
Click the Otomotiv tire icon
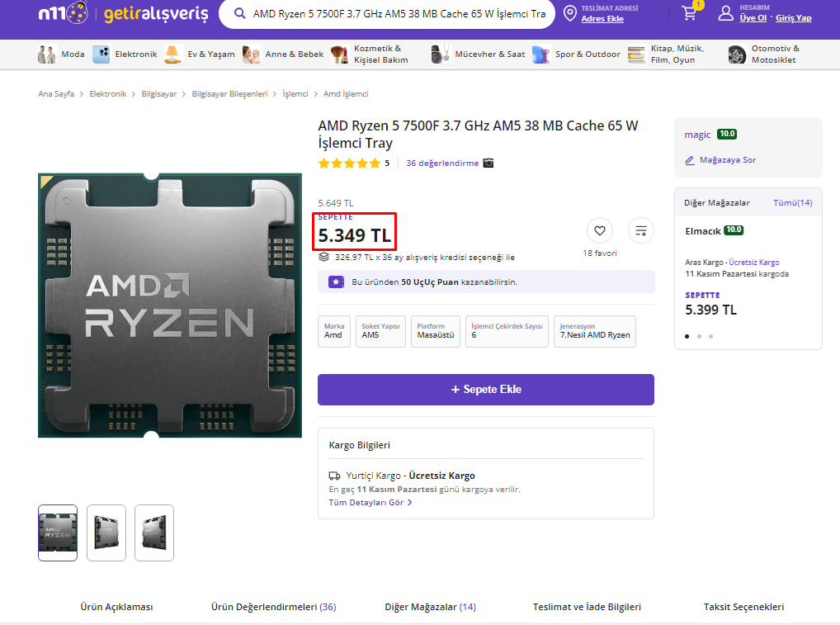point(737,54)
